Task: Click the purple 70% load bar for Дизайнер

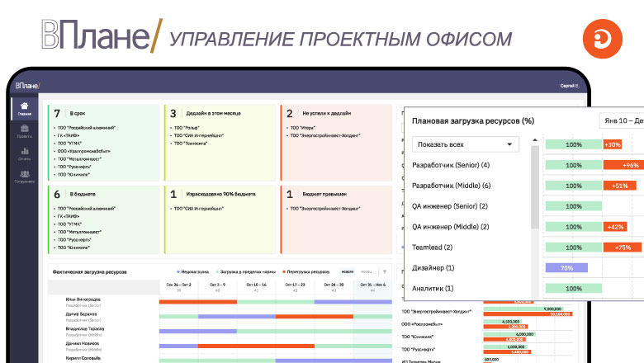Action: coord(566,267)
